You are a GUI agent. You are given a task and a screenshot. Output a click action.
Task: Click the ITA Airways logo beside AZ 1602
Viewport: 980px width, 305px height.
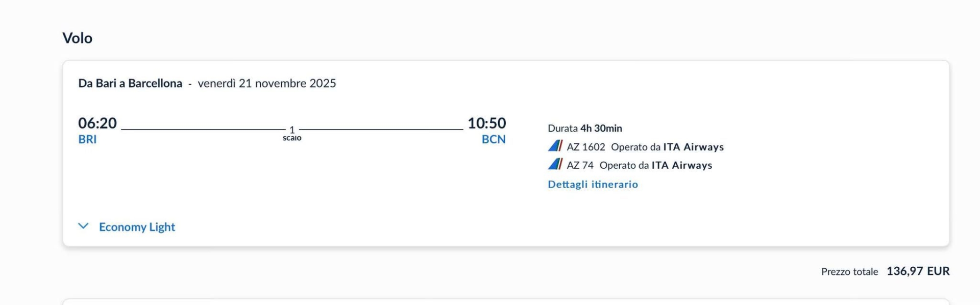(555, 146)
